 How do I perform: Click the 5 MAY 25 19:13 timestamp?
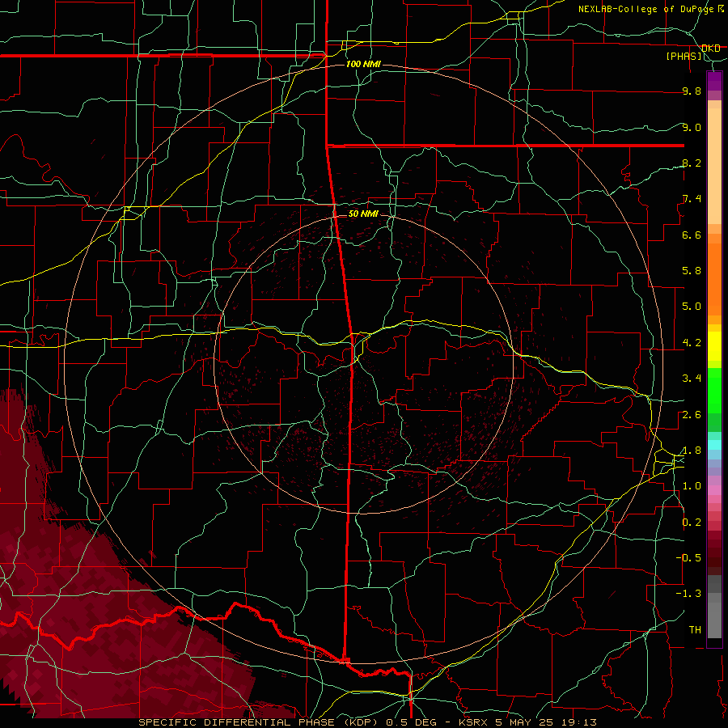click(546, 722)
